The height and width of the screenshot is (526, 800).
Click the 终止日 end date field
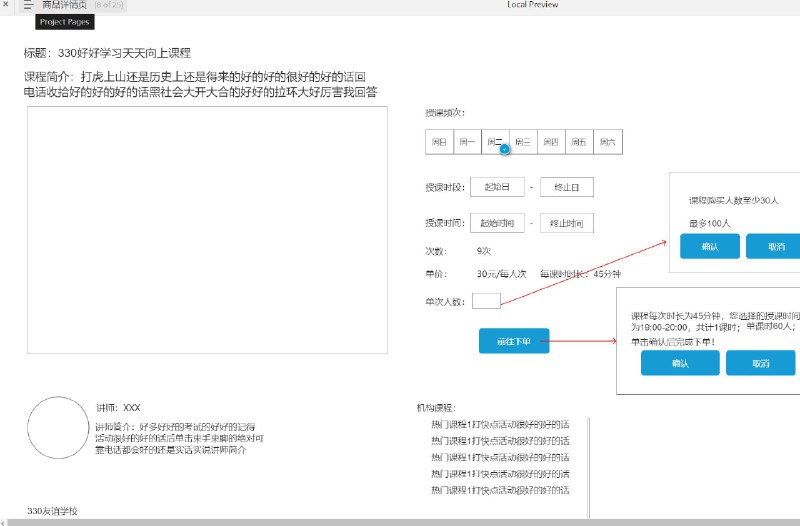[x=567, y=187]
